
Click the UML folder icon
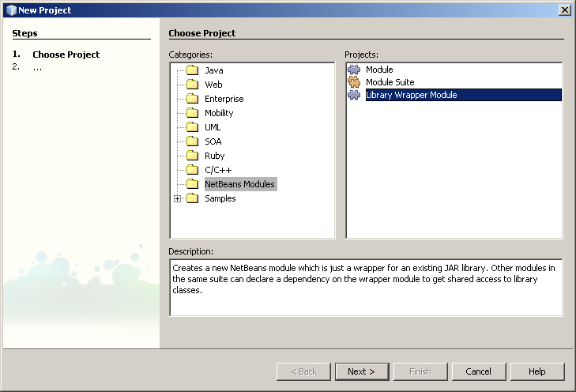[192, 127]
